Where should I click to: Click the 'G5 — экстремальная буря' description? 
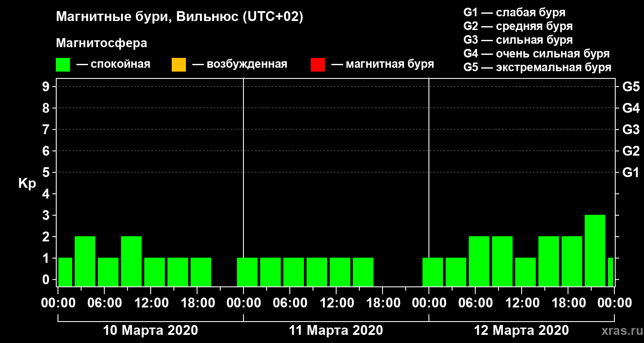538,68
